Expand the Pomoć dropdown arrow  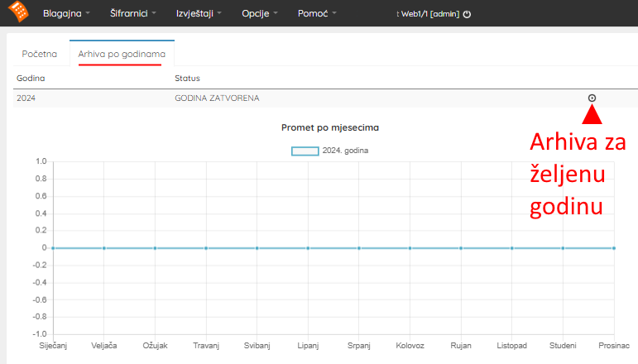point(334,13)
